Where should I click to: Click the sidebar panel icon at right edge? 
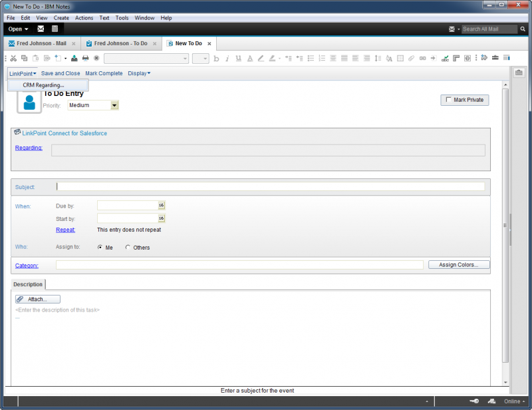pos(519,73)
